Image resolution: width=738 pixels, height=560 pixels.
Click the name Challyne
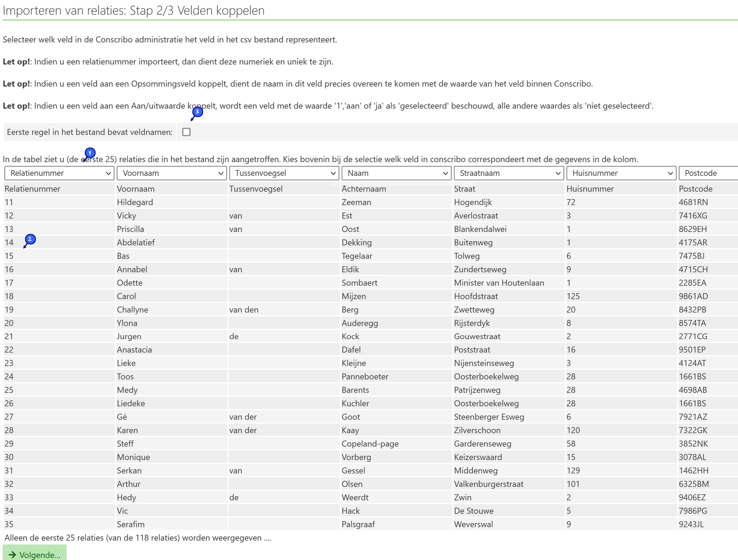click(132, 310)
